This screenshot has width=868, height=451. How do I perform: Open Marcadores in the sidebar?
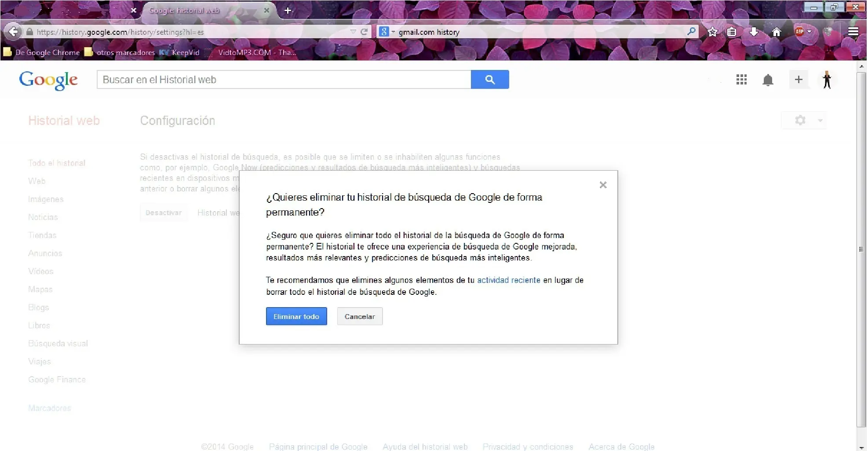(x=50, y=408)
